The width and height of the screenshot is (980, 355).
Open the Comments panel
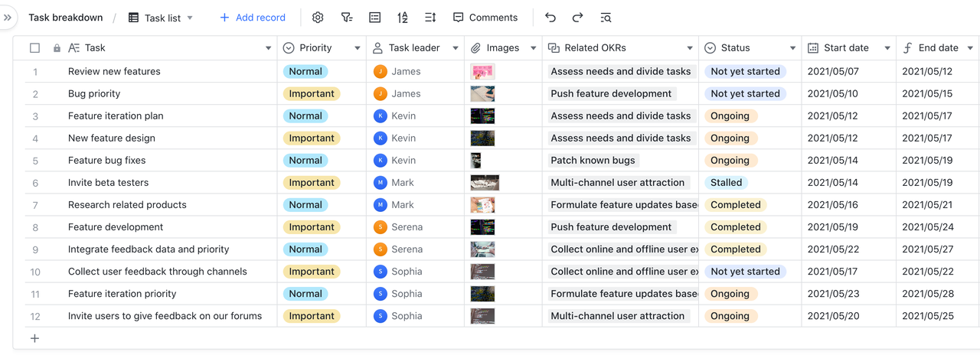tap(485, 18)
